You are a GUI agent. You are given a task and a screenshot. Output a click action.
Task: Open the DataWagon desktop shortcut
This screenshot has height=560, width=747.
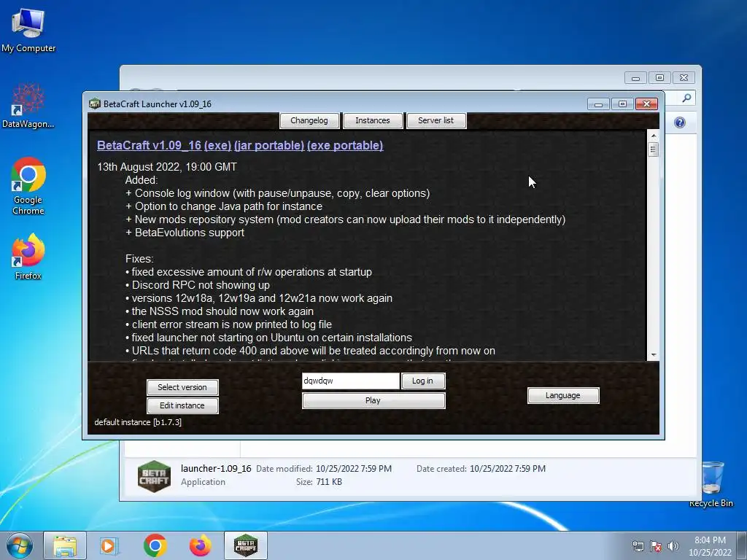coord(28,106)
